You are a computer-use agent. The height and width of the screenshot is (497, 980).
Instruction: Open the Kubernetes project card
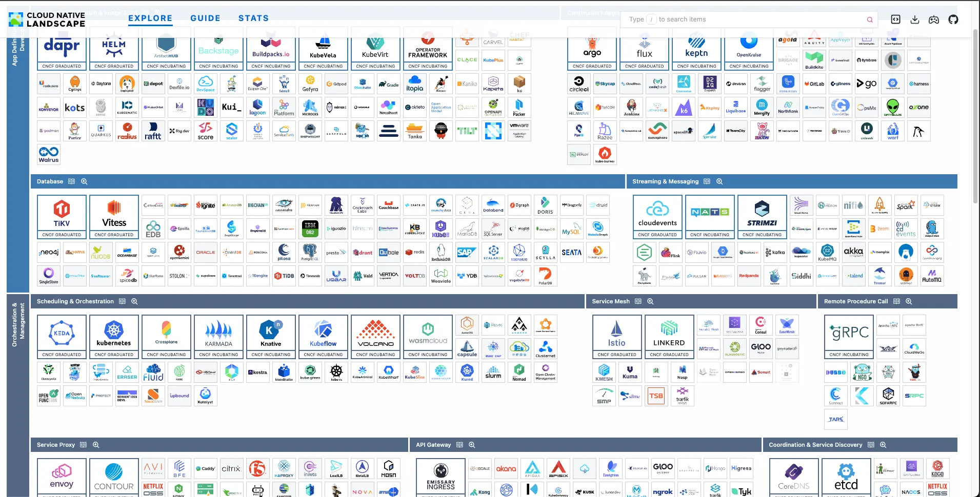[114, 337]
